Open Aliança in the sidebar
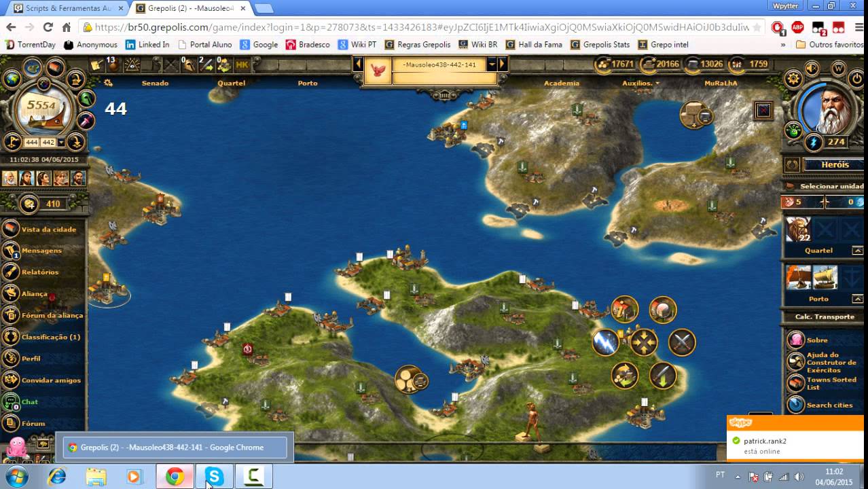The height and width of the screenshot is (489, 868). click(43, 294)
